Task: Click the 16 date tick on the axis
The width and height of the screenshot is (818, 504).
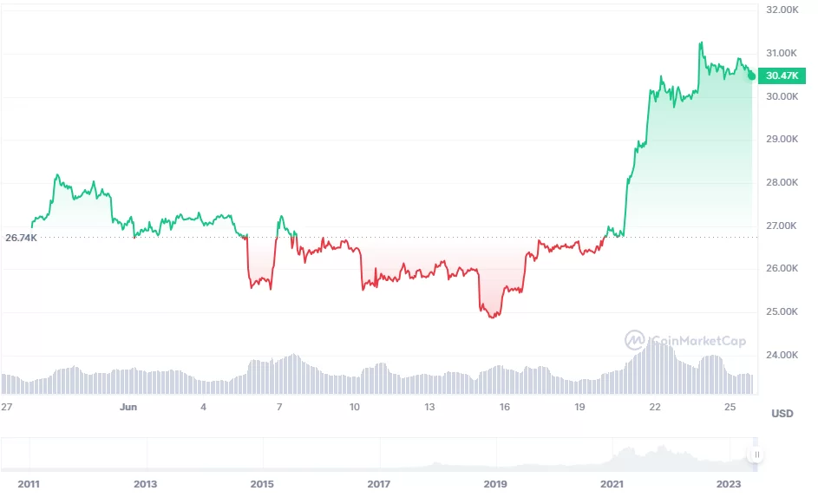Action: pos(504,407)
